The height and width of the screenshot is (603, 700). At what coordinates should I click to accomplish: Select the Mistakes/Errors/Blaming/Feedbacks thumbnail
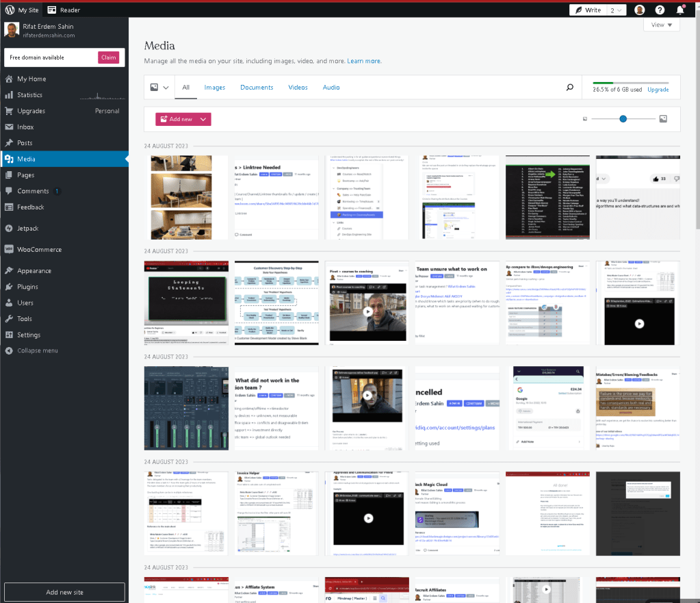(x=638, y=408)
